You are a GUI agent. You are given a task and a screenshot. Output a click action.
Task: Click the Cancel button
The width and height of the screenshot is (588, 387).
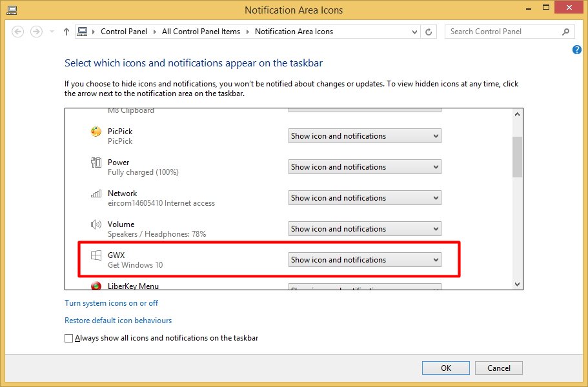[499, 368]
